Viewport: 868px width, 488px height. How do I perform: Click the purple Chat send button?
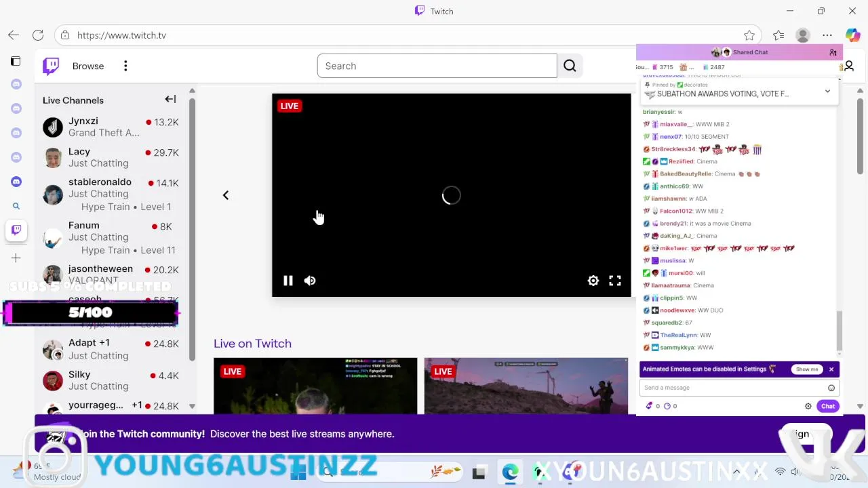point(828,406)
